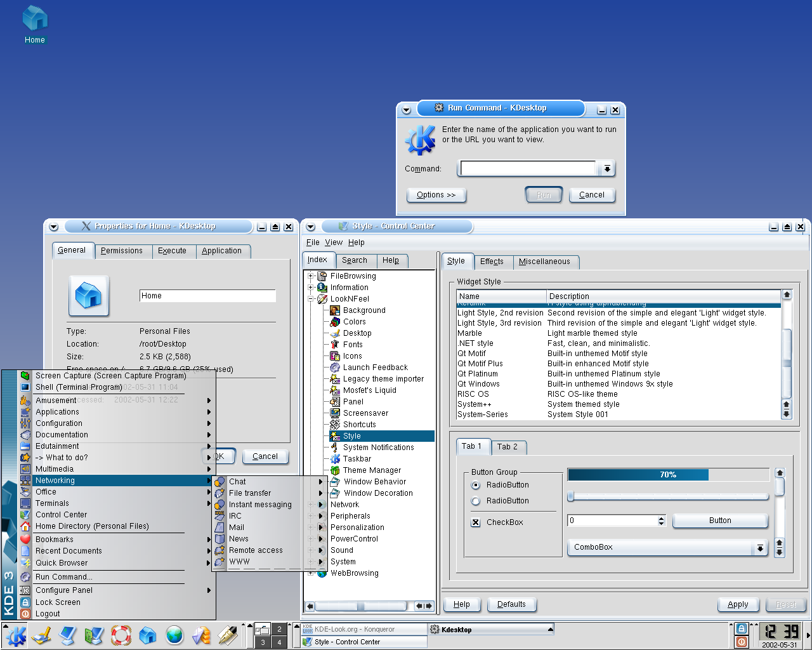Viewport: 812px width, 650px height.
Task: Launch the terminal monitor icon in the panel
Action: pyautogui.click(x=68, y=635)
